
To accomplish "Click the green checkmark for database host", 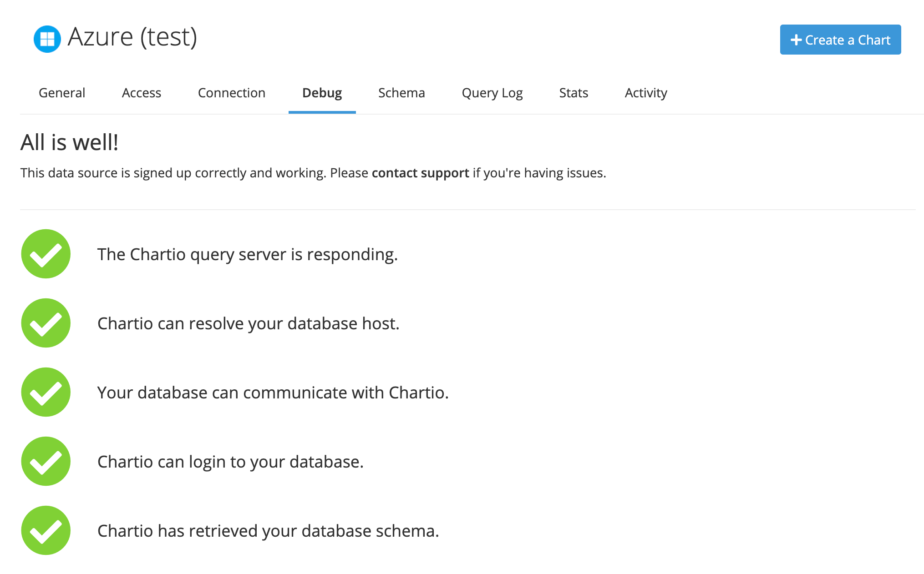I will (x=45, y=323).
